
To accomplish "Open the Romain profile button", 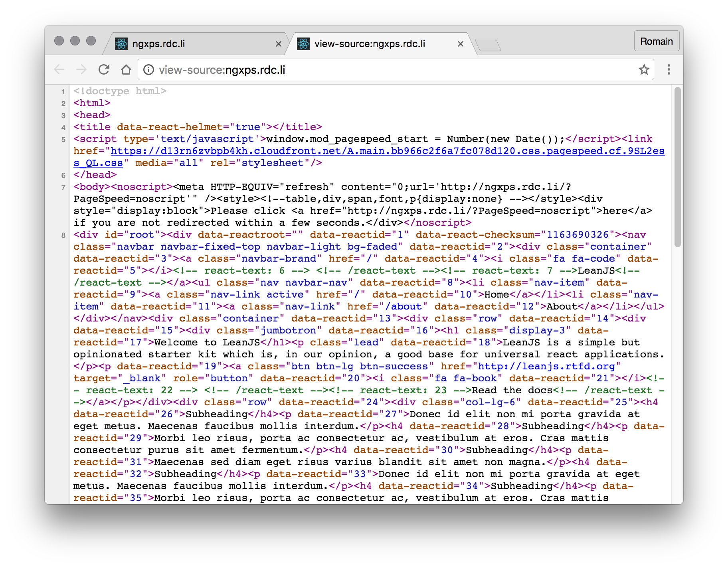I will (656, 41).
